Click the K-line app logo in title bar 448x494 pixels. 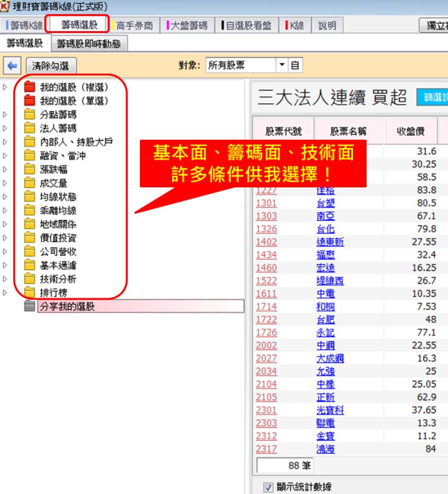click(x=5, y=5)
